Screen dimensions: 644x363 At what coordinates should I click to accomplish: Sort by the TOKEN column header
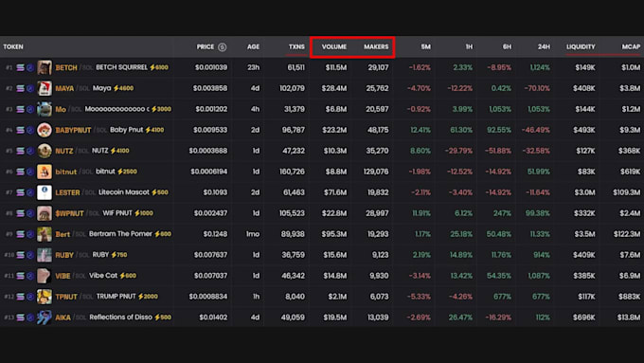pyautogui.click(x=13, y=46)
